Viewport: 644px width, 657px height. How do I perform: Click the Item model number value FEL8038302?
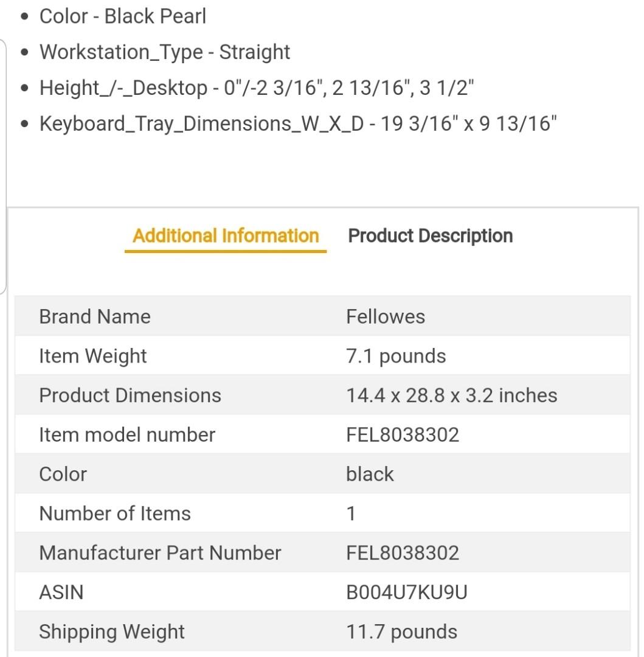coord(403,435)
